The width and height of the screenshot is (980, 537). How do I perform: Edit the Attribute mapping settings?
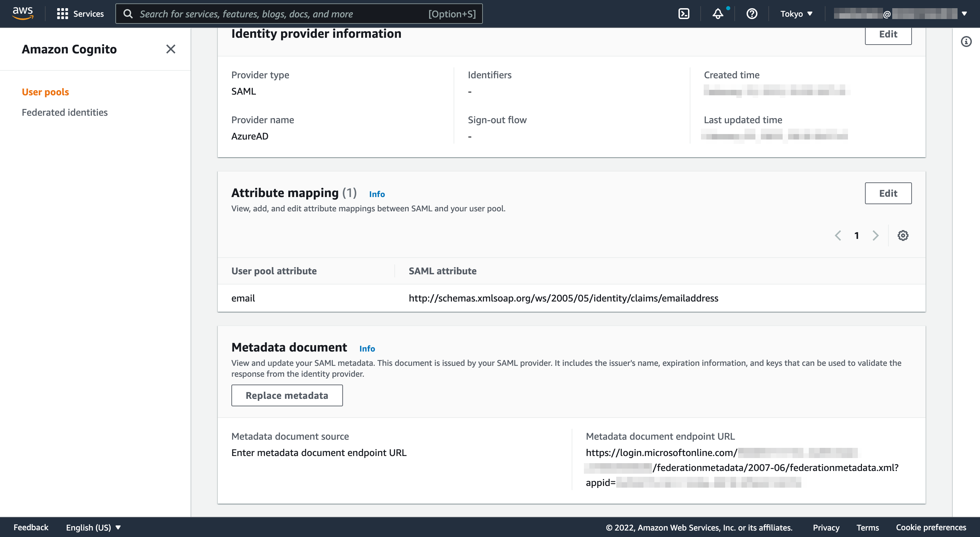point(888,193)
